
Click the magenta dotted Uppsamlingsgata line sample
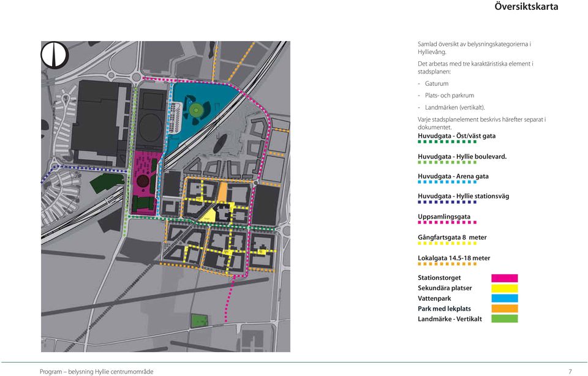point(447,222)
